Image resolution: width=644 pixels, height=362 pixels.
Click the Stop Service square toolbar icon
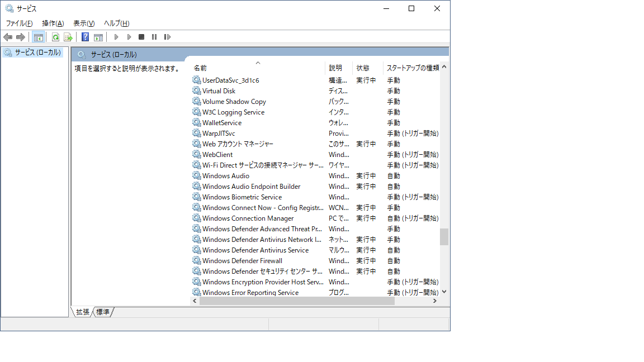141,37
